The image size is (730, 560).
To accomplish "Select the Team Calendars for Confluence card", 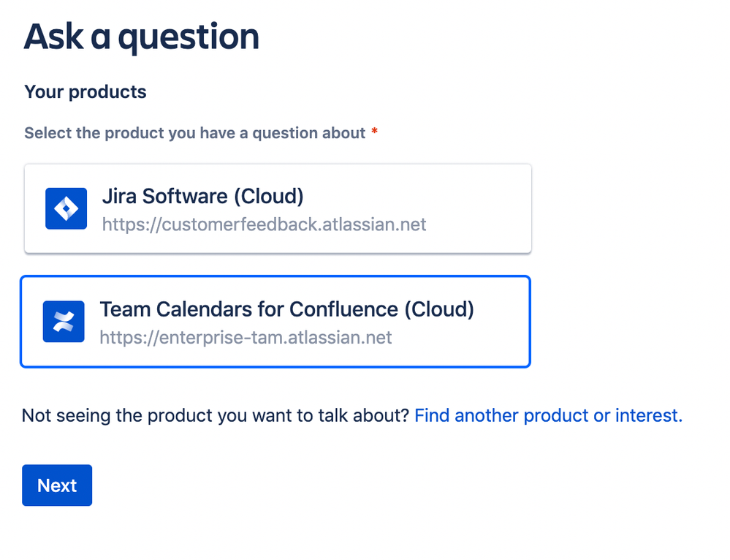I will (x=275, y=322).
